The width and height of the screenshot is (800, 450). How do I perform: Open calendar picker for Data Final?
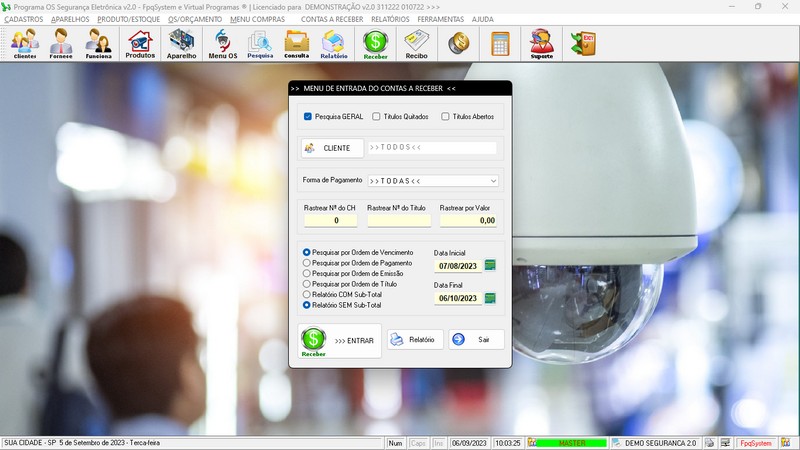point(490,298)
